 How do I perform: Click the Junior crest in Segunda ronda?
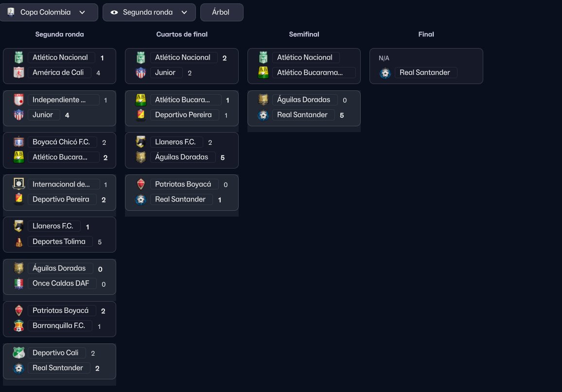click(18, 115)
